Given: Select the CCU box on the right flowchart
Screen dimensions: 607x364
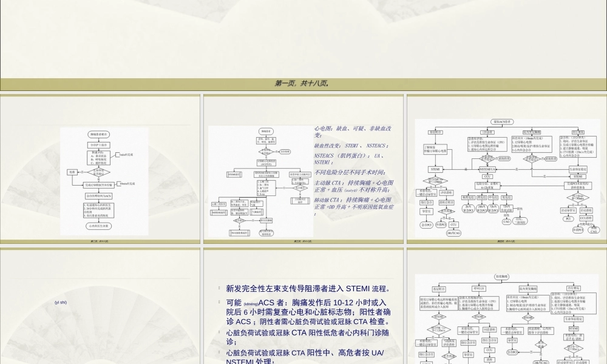Looking at the screenshot, I should pyautogui.click(x=486, y=177).
